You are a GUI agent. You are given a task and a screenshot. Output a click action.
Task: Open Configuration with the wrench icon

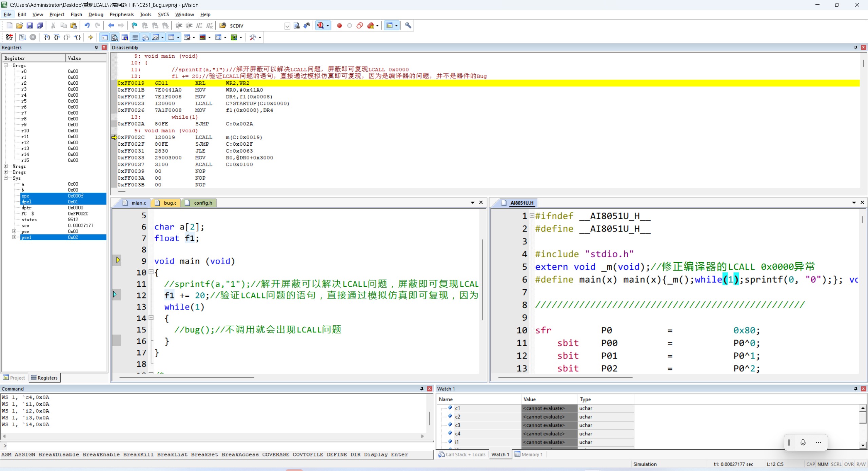(408, 25)
